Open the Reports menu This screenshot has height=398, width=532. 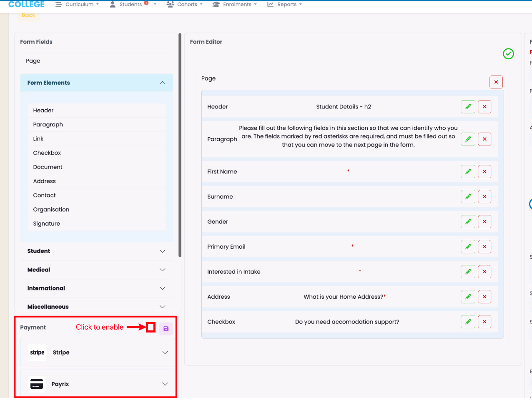(285, 5)
